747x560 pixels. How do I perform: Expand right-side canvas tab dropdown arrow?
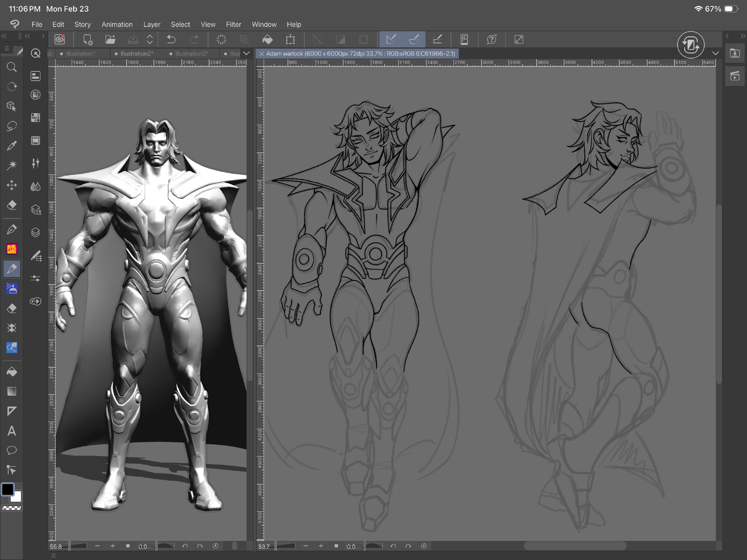click(715, 53)
